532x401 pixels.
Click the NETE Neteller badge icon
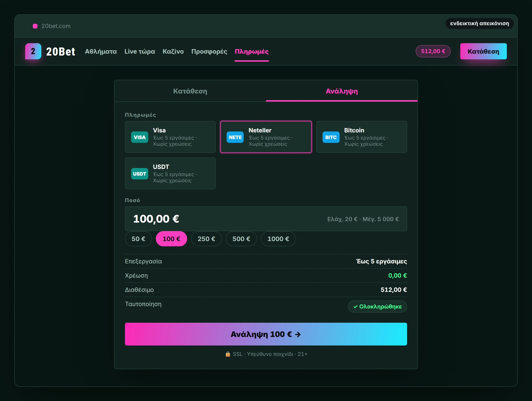(235, 137)
